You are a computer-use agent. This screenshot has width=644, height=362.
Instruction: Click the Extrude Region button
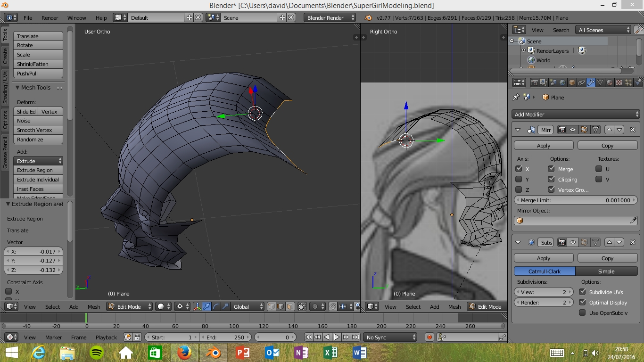38,170
